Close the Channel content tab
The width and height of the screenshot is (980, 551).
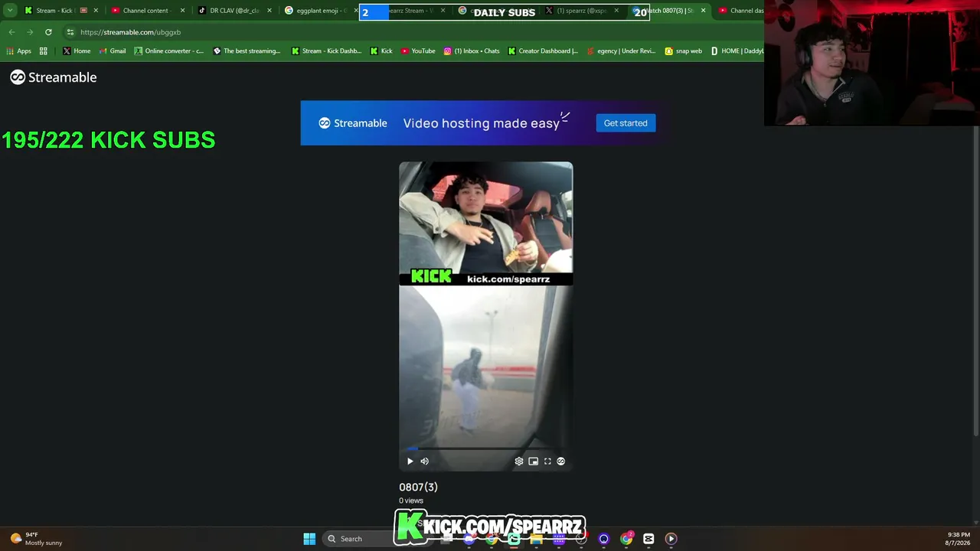(182, 11)
